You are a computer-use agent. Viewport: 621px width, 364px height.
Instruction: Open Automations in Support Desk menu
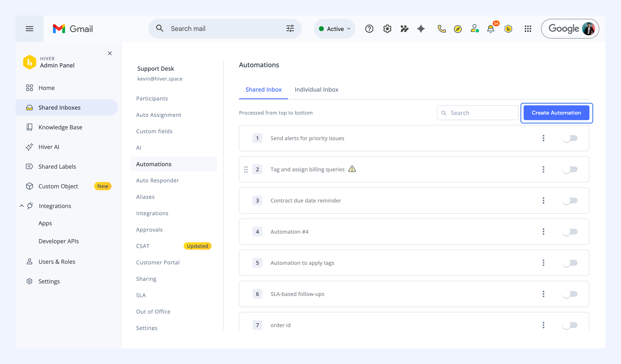[174, 164]
